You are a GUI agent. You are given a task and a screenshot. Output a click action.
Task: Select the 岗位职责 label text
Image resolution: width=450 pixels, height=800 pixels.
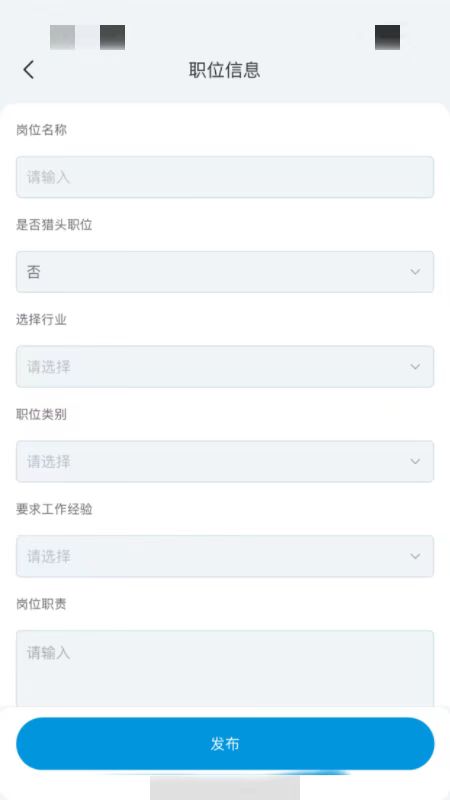41,604
